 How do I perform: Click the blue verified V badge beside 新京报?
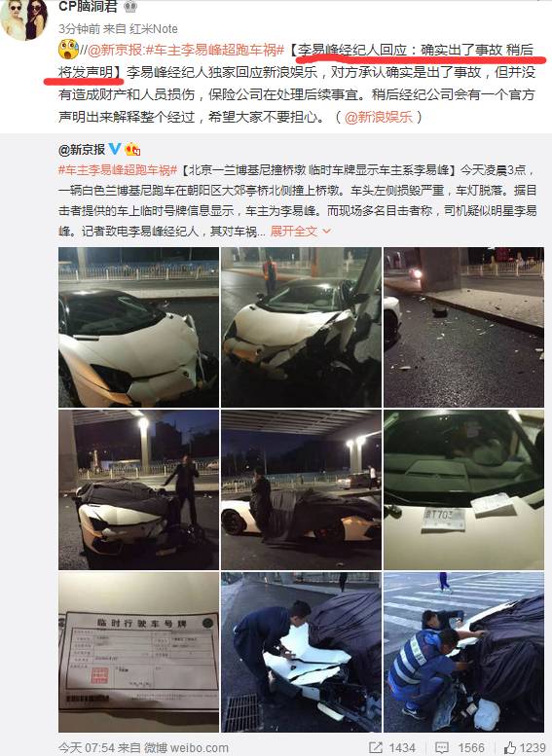(115, 149)
